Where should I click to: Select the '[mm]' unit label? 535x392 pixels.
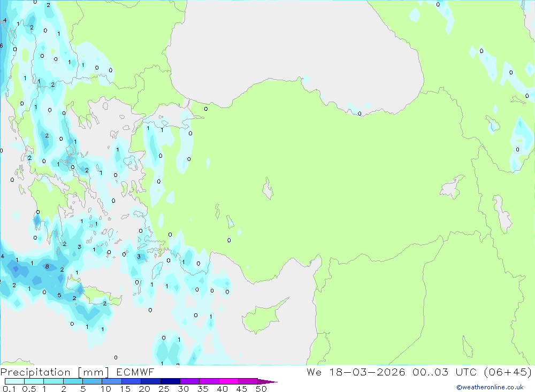pos(94,372)
